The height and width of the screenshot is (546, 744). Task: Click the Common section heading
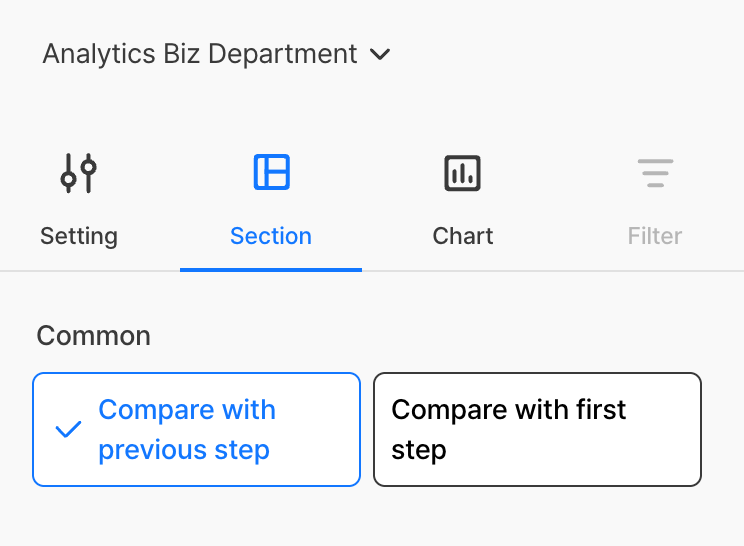click(93, 335)
